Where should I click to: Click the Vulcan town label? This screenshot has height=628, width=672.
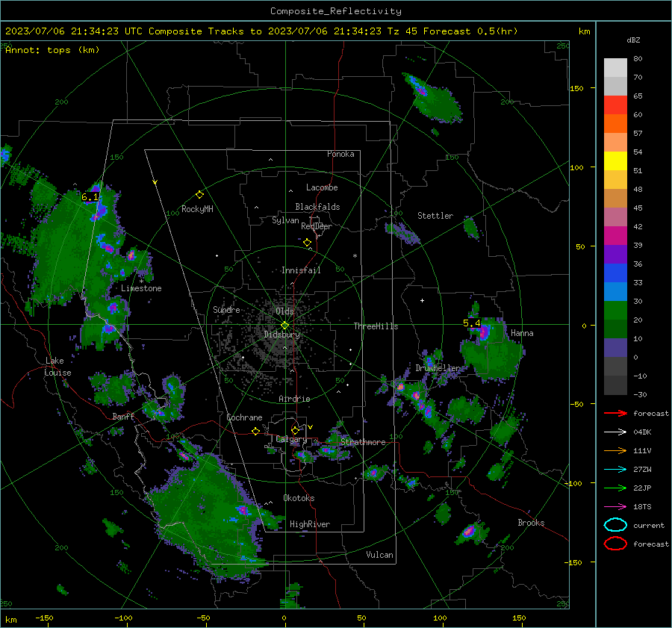coord(379,555)
